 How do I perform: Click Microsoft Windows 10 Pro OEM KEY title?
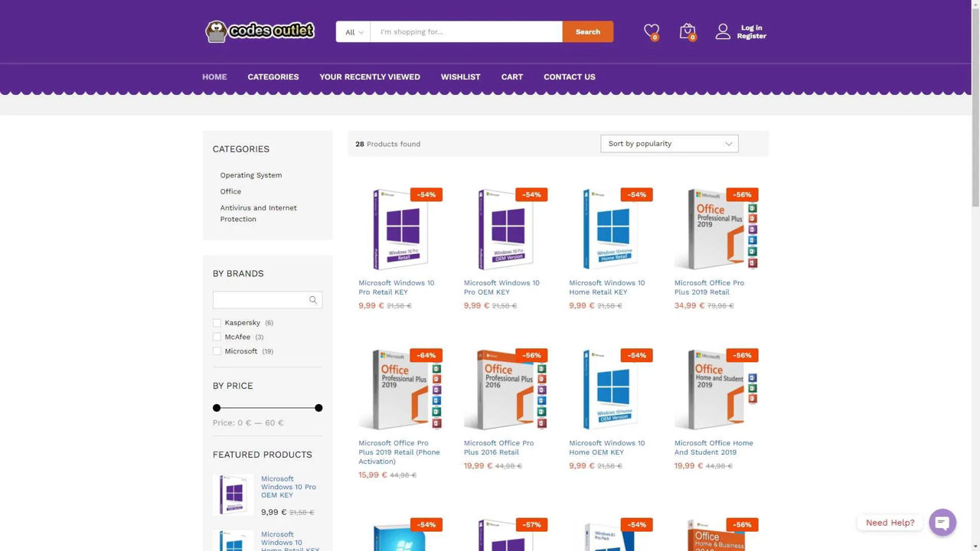coord(501,287)
